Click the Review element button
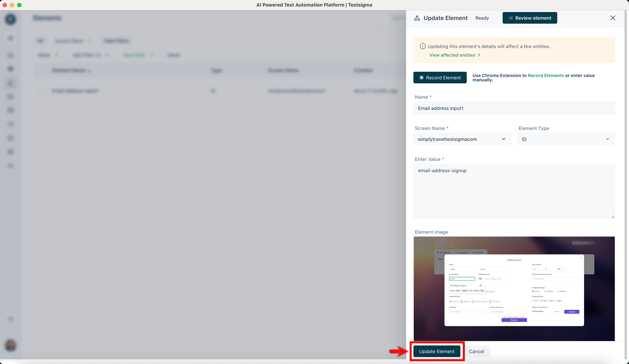 pos(530,18)
